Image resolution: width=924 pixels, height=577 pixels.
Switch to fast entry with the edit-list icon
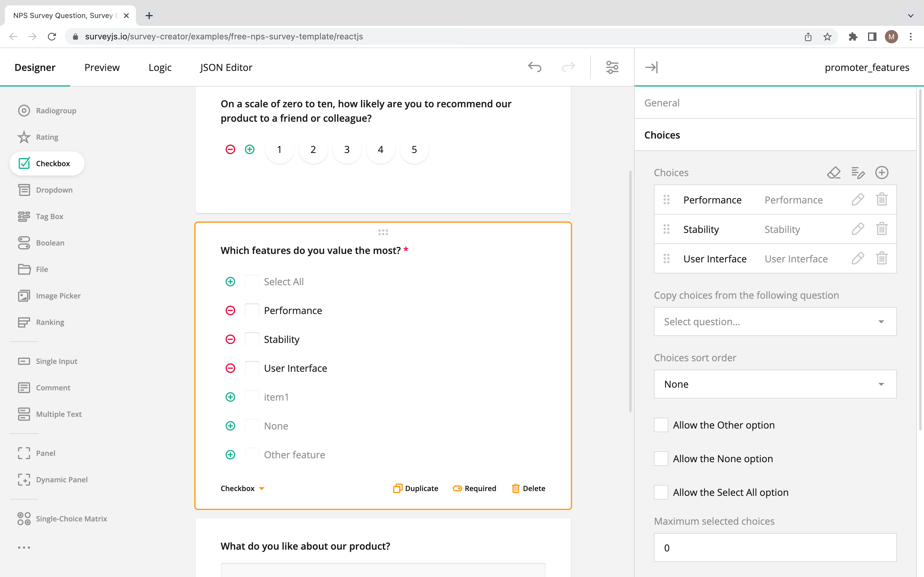point(858,172)
